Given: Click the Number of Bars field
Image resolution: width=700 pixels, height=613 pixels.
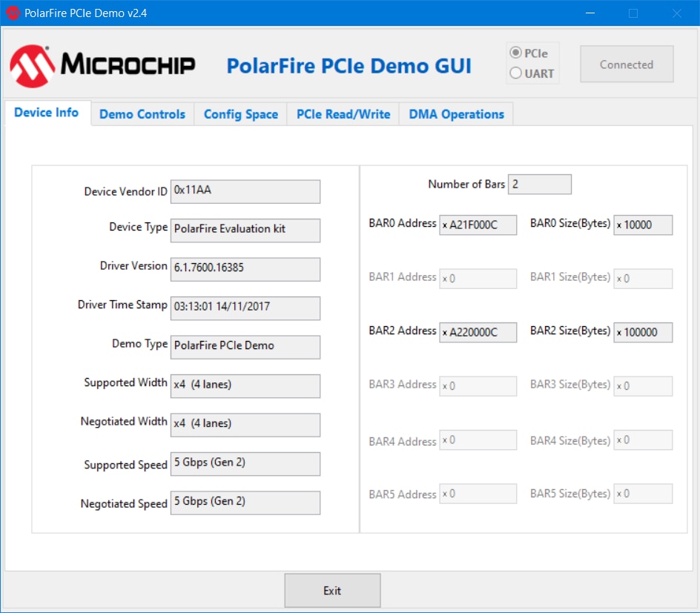Looking at the screenshot, I should point(539,184).
